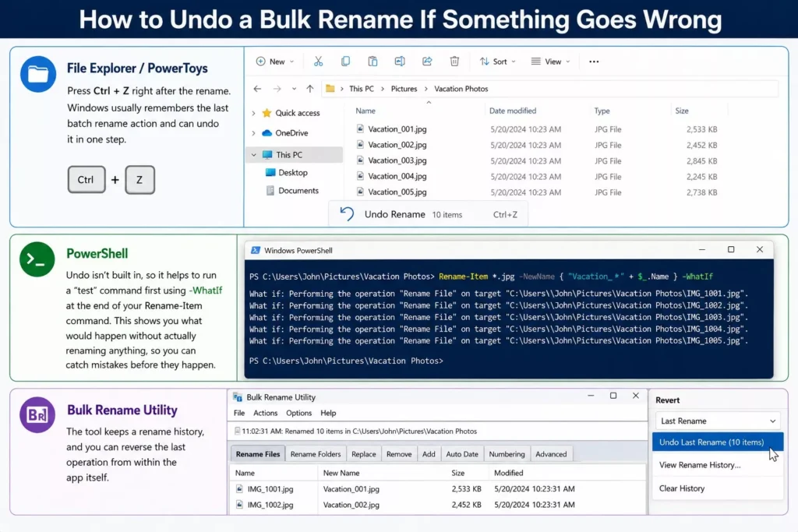The width and height of the screenshot is (798, 532).
Task: Select the Vacation_004.jpg file row
Action: (x=538, y=177)
